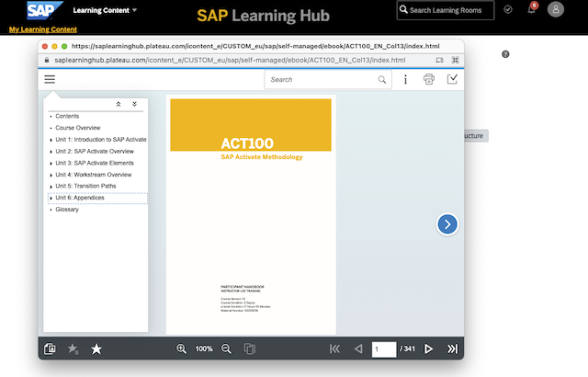588x377 pixels.
Task: Open Contents in the outline
Action: pos(67,116)
